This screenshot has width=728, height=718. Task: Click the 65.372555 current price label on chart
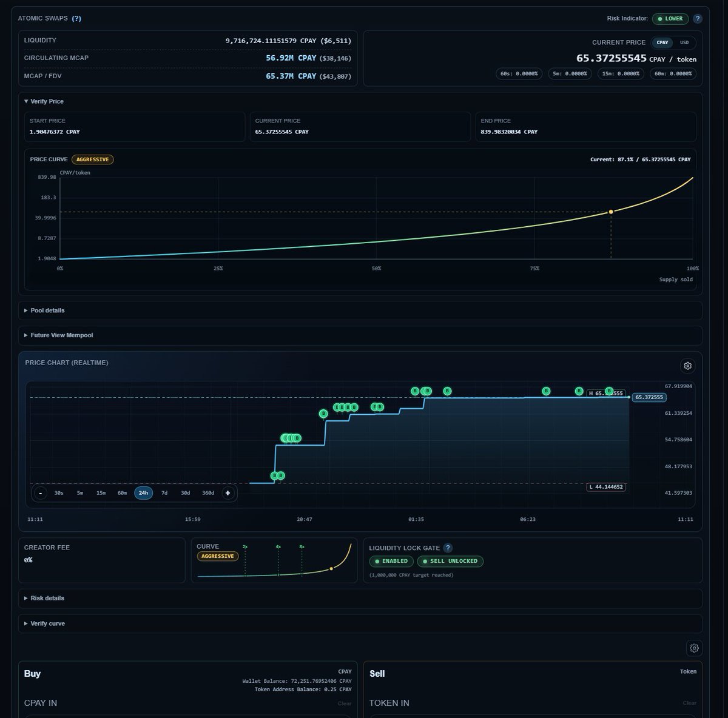point(649,397)
